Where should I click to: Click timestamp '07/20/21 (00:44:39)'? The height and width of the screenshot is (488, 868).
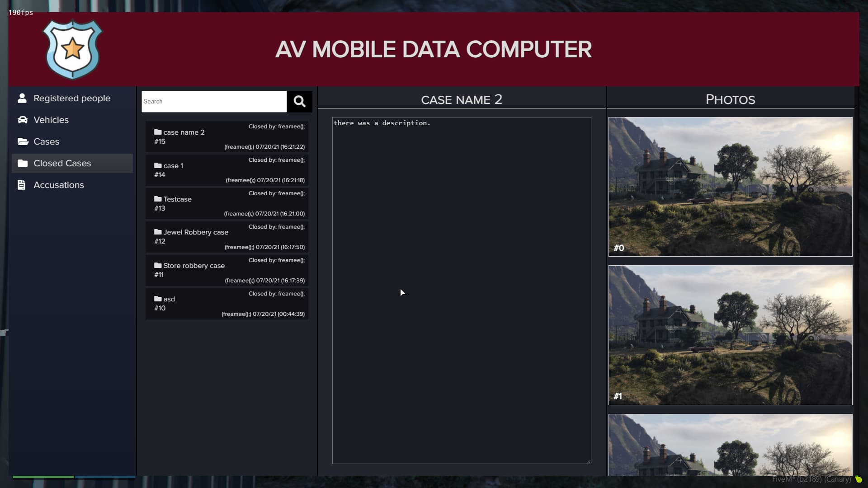[x=279, y=314]
